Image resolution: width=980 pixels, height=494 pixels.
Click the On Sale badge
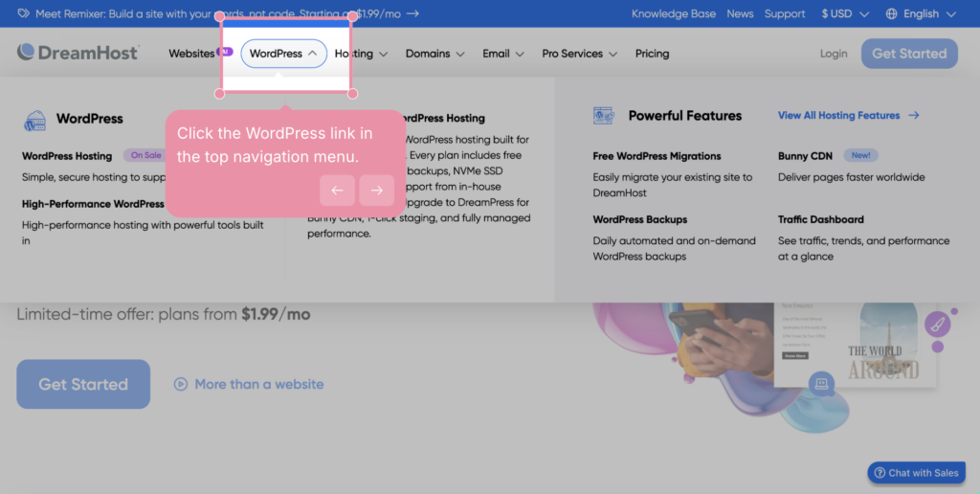pyautogui.click(x=145, y=155)
